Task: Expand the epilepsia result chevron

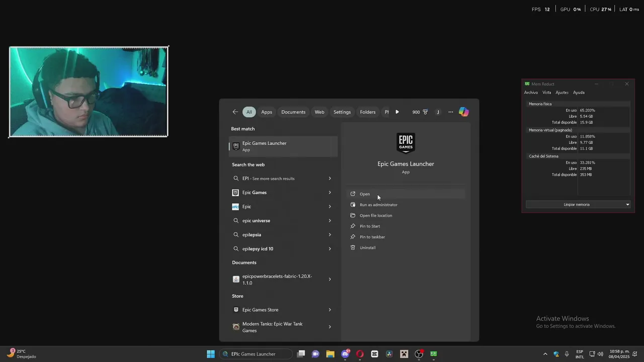Action: coord(330,235)
